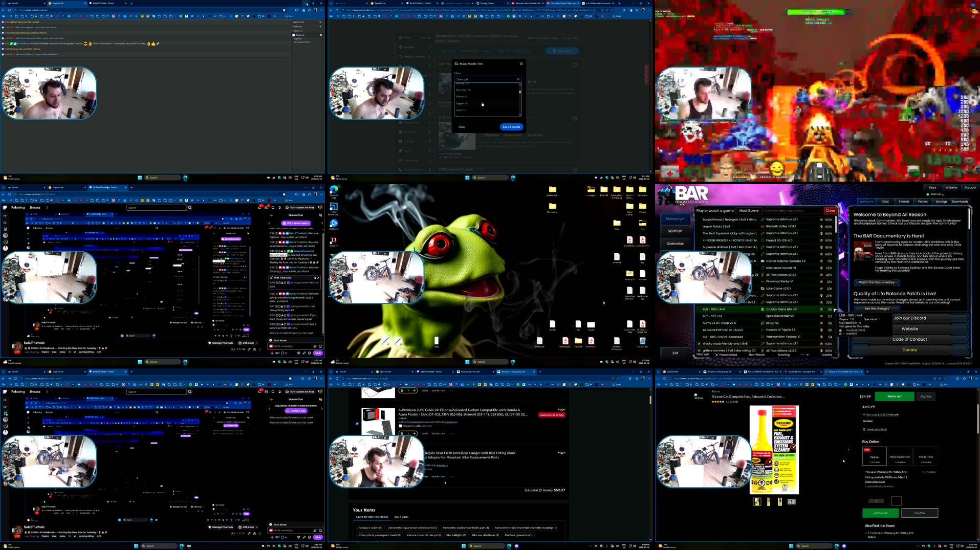Click the 'Check other stores' link
The width and height of the screenshot is (980, 550).
tap(875, 481)
